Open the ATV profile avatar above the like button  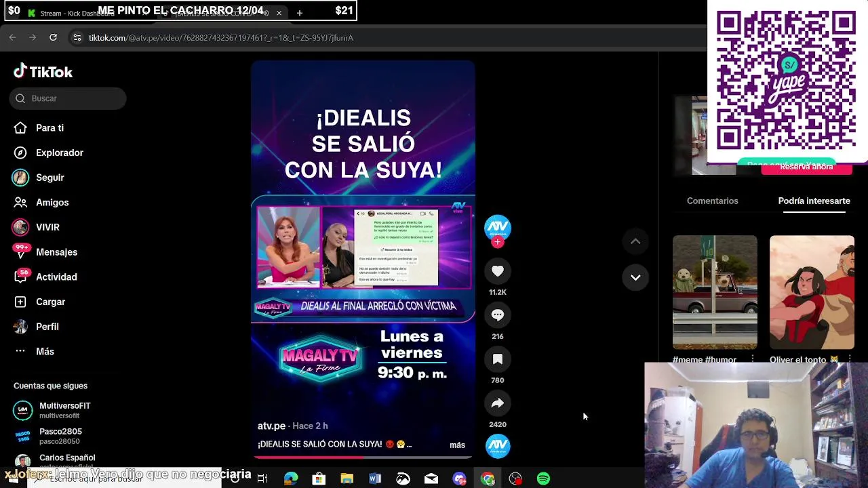[x=498, y=227]
